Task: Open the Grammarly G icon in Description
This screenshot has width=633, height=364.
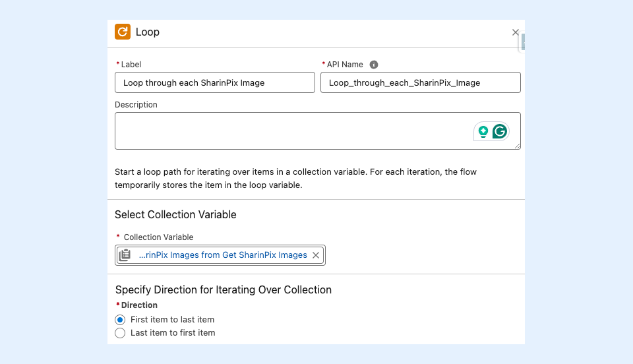Action: pos(500,131)
